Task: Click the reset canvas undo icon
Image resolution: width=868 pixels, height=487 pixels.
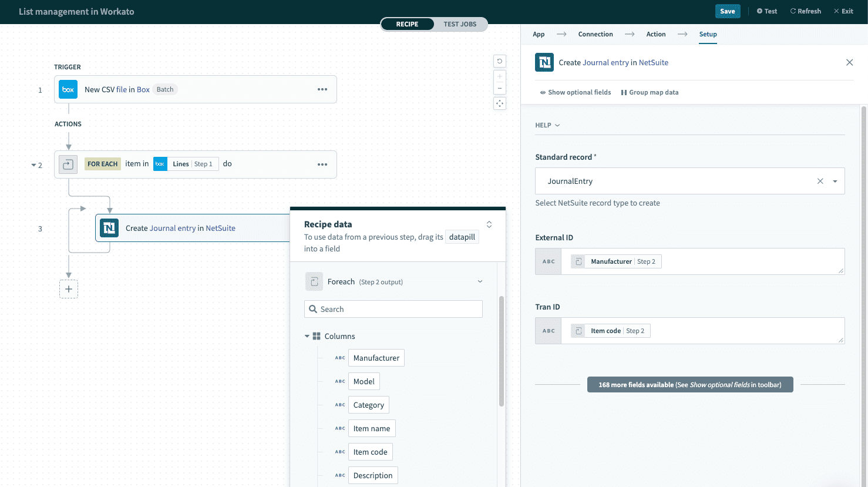Action: pyautogui.click(x=500, y=61)
